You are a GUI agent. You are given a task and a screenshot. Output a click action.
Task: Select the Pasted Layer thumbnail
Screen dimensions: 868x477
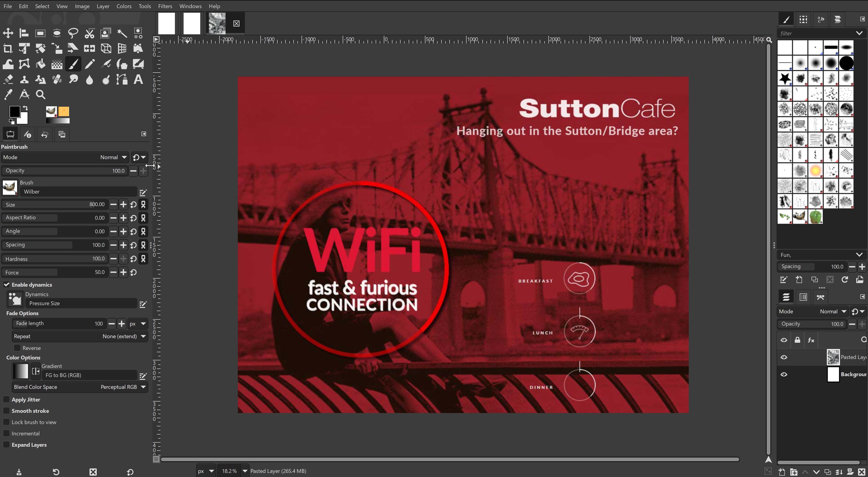833,357
